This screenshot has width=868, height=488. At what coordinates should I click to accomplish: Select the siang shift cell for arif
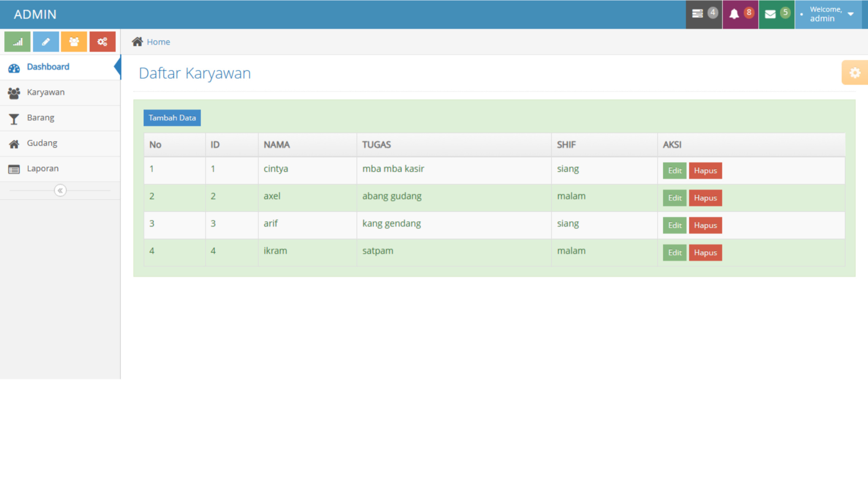click(605, 225)
